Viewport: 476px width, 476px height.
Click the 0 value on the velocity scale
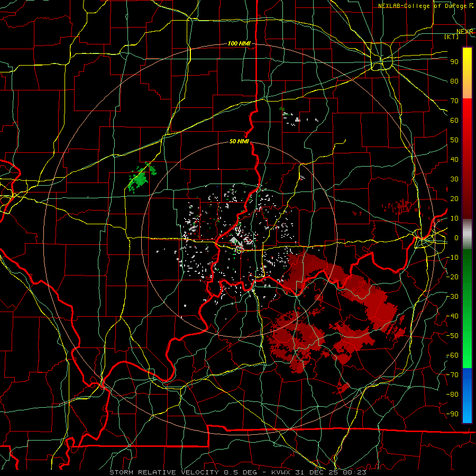tap(456, 237)
